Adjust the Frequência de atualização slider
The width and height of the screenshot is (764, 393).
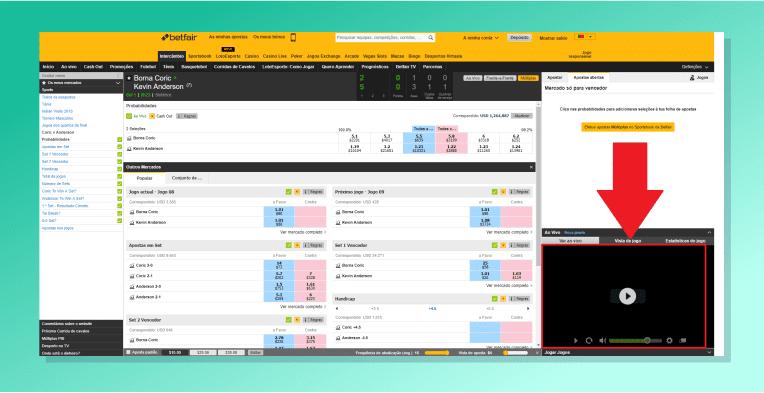tap(437, 352)
